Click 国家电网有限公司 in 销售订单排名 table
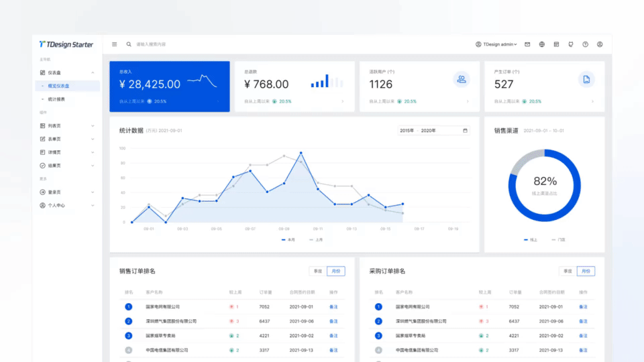 [162, 306]
